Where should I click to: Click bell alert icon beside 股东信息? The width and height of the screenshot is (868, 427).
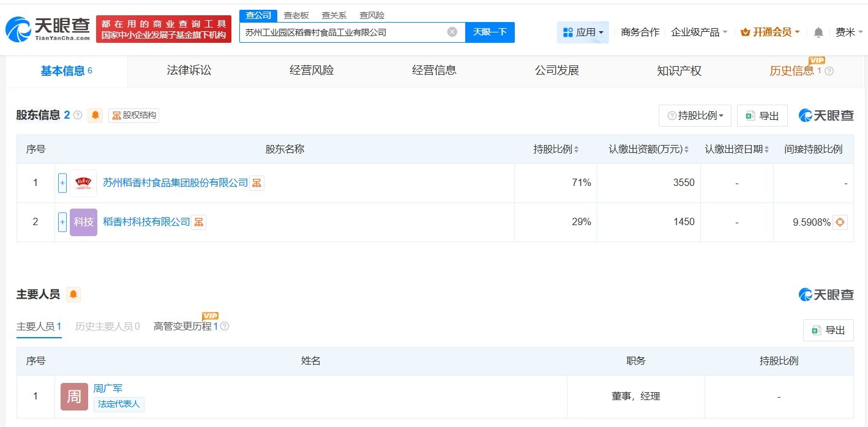coord(95,115)
